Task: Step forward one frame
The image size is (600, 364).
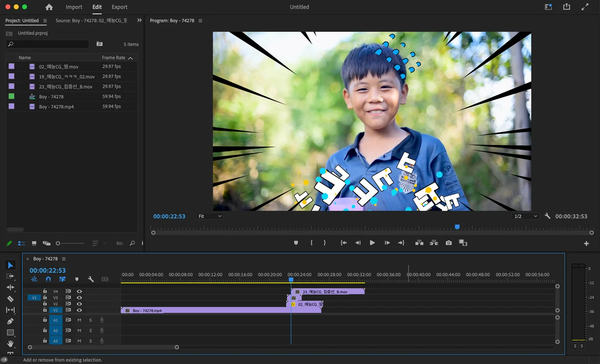Action: coord(387,243)
